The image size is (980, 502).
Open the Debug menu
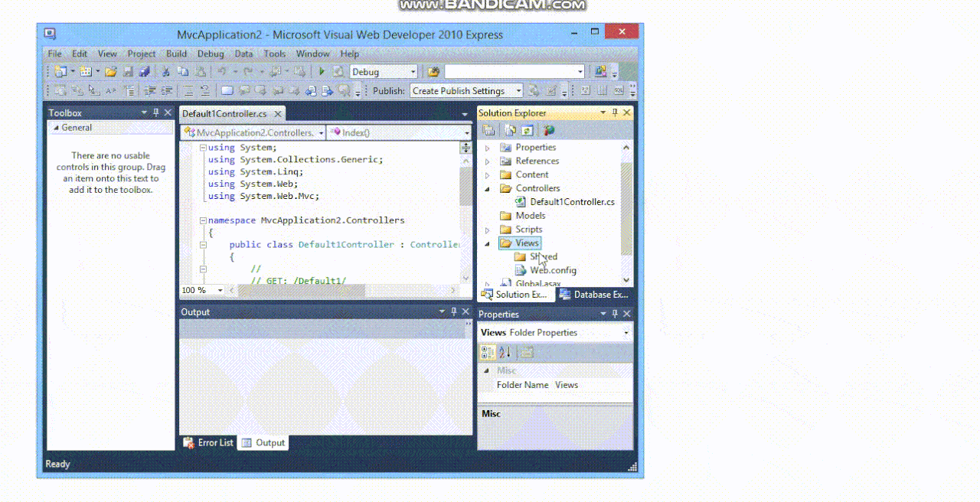[211, 54]
